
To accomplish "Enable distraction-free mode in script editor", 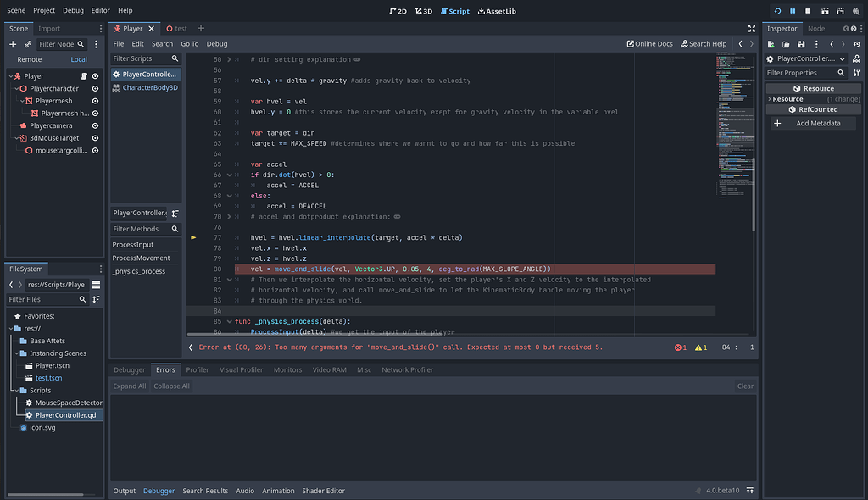I will (x=752, y=28).
